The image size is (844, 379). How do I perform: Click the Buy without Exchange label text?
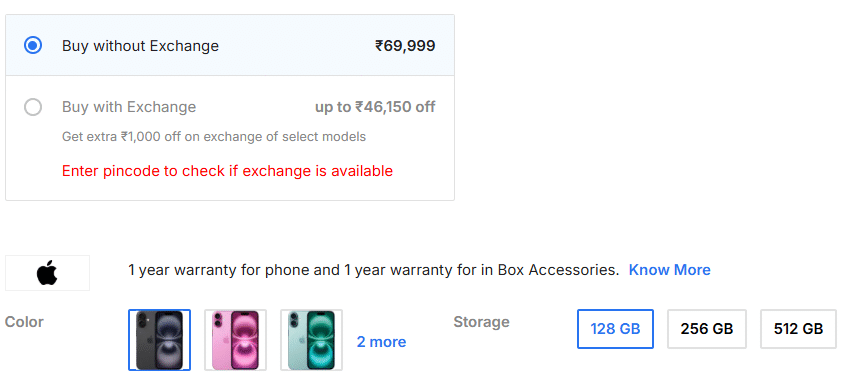point(140,46)
